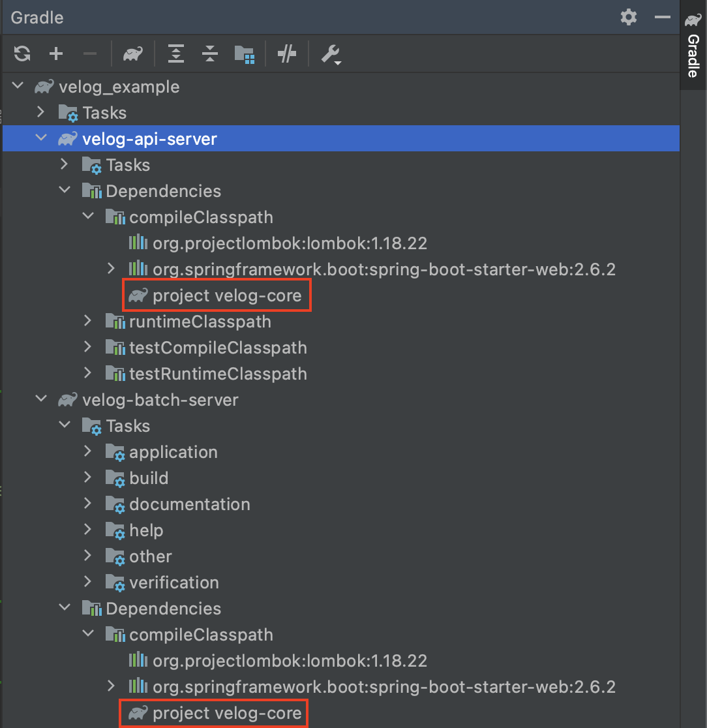Reload all Gradle projects icon
The image size is (707, 728).
[x=22, y=54]
